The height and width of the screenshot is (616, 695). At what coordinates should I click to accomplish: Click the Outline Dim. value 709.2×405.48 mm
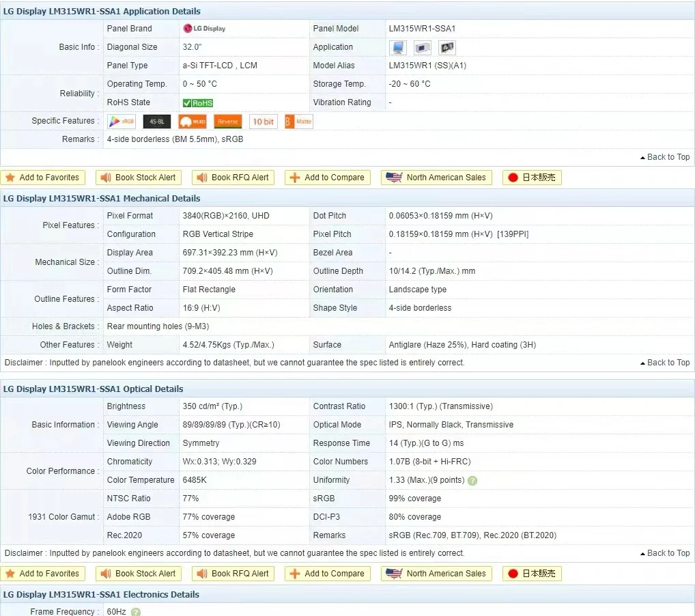(x=228, y=271)
